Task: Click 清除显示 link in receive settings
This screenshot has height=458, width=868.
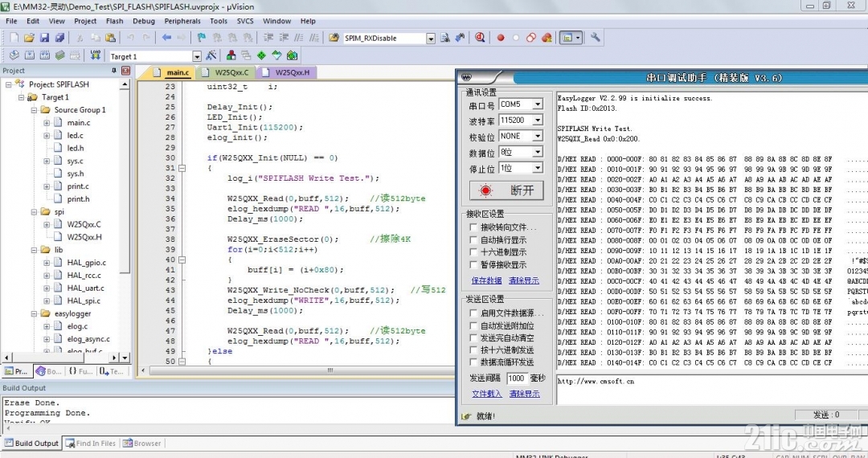Action: click(524, 280)
